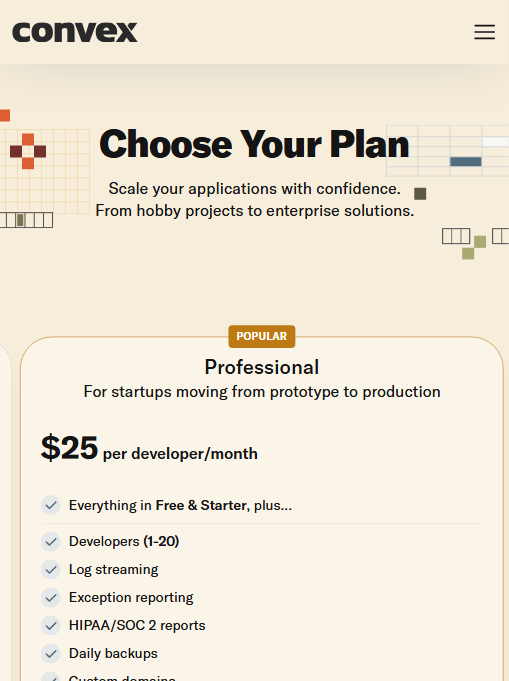
Task: Click the POPULAR badge on Professional plan
Action: (261, 336)
